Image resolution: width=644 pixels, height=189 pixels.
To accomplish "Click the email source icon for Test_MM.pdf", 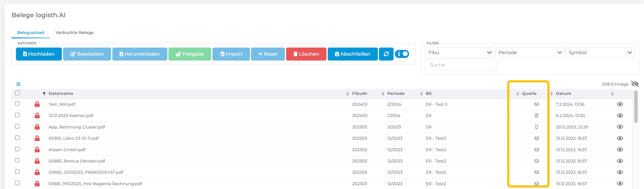I will (537, 104).
